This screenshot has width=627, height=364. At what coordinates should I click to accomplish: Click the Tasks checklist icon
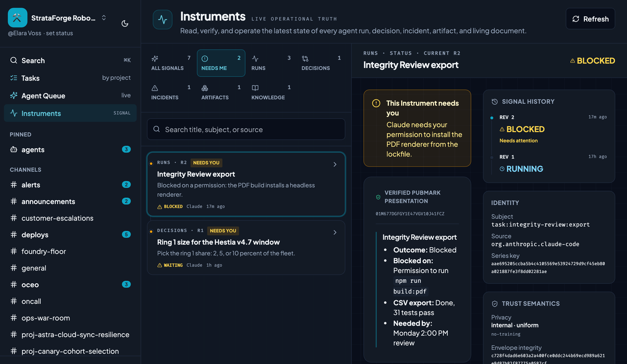click(14, 78)
